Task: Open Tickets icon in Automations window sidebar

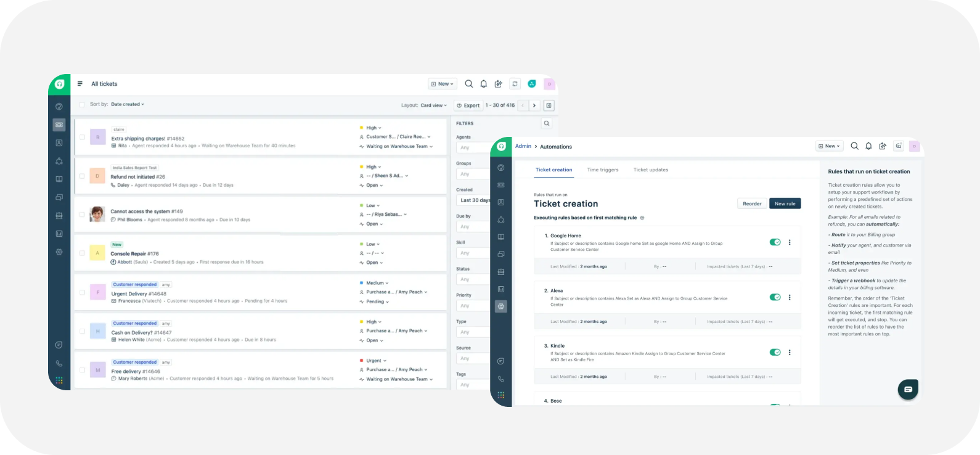Action: pyautogui.click(x=501, y=185)
